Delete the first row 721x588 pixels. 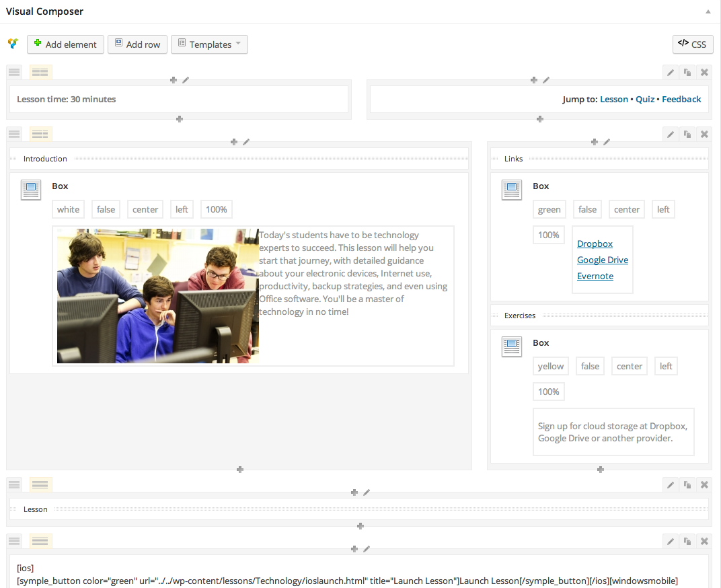click(x=704, y=73)
